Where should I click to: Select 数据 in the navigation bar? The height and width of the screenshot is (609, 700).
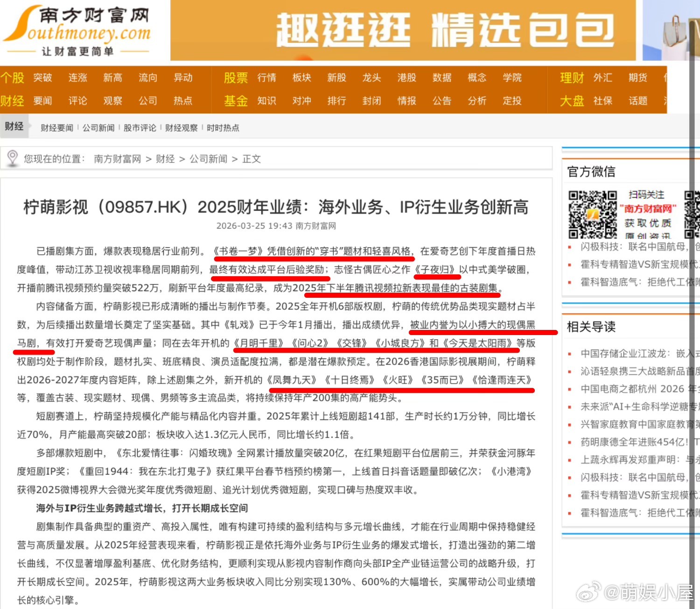pos(442,77)
